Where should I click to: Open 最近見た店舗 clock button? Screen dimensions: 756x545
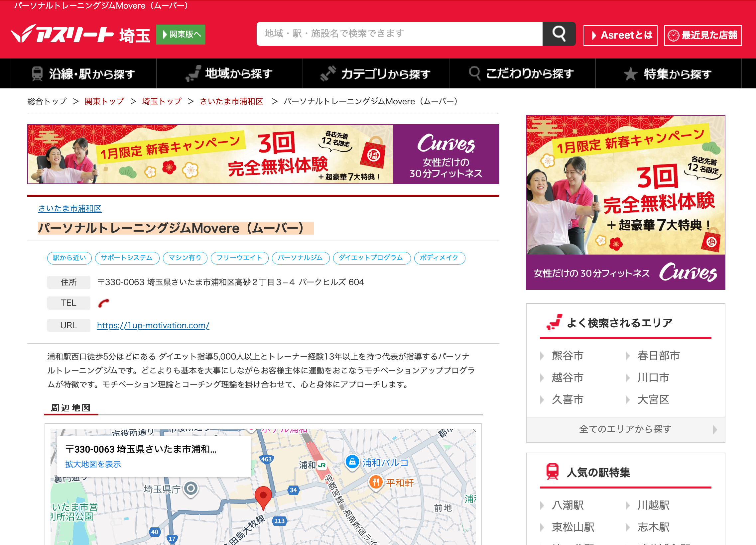[703, 35]
